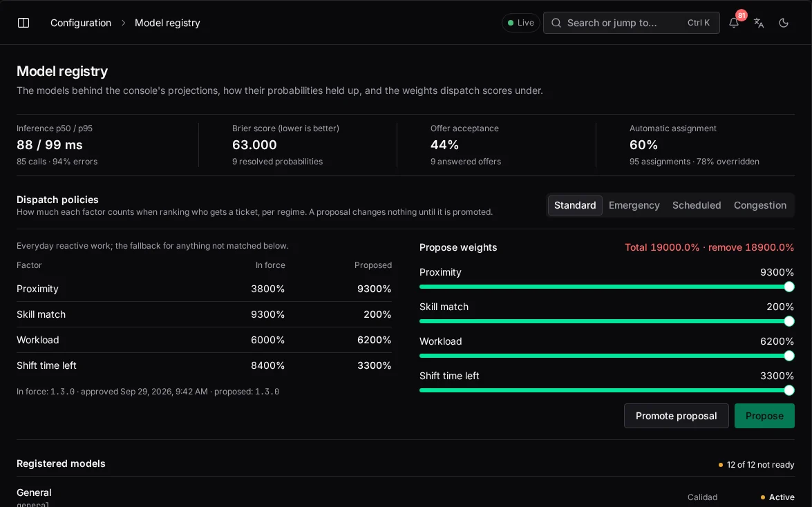Select the Congestion regime tab
This screenshot has width=812, height=507.
pos(759,205)
